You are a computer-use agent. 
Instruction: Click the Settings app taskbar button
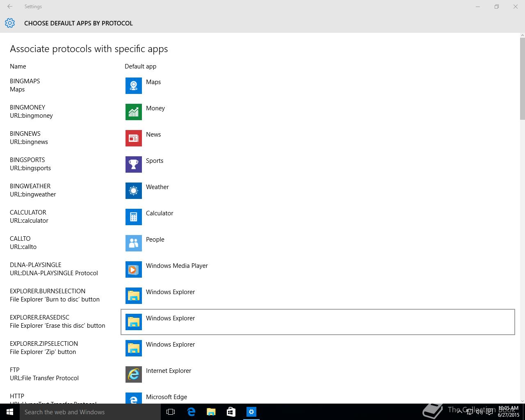pos(251,412)
